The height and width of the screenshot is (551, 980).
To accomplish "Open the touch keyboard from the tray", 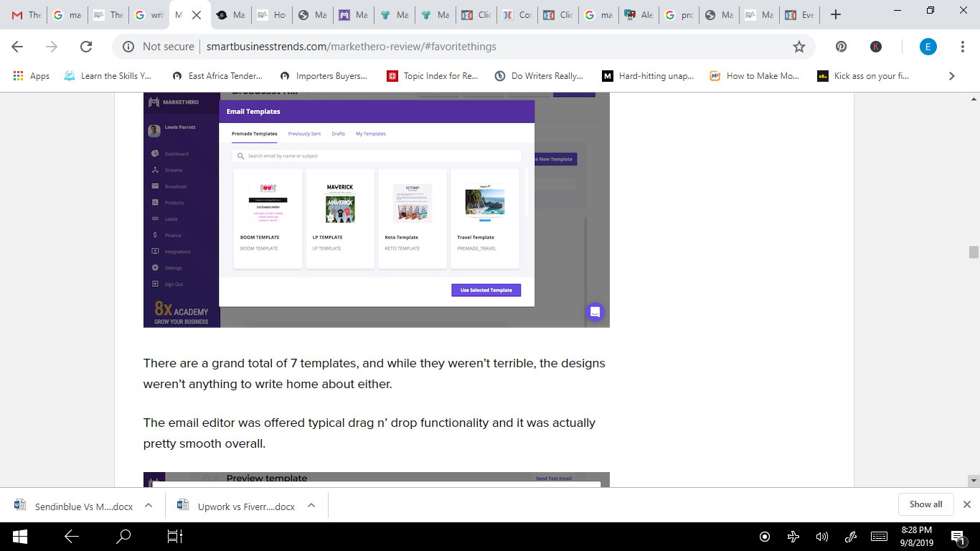I will pos(879,537).
